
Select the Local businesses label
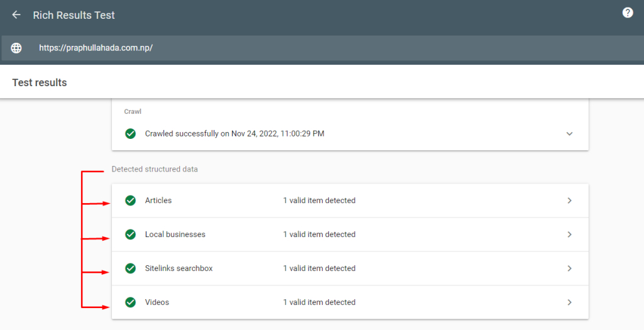click(x=175, y=234)
